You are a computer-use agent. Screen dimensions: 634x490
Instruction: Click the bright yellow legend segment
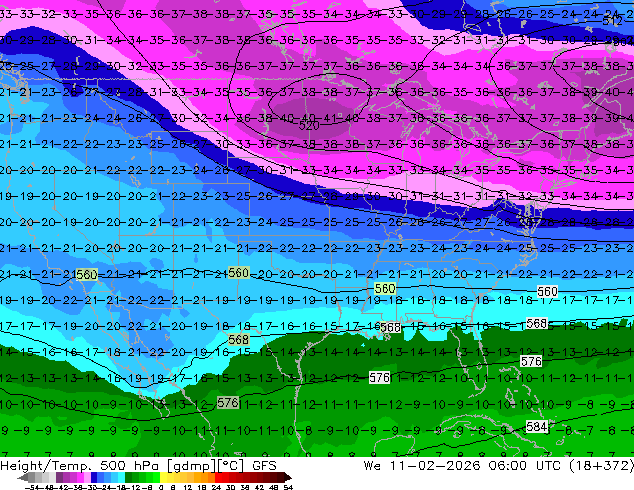[163, 478]
